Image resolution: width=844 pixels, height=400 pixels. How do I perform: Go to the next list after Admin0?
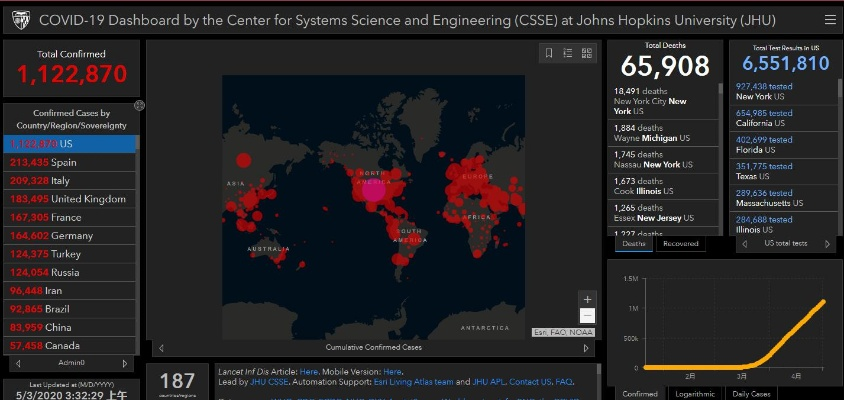[x=125, y=363]
